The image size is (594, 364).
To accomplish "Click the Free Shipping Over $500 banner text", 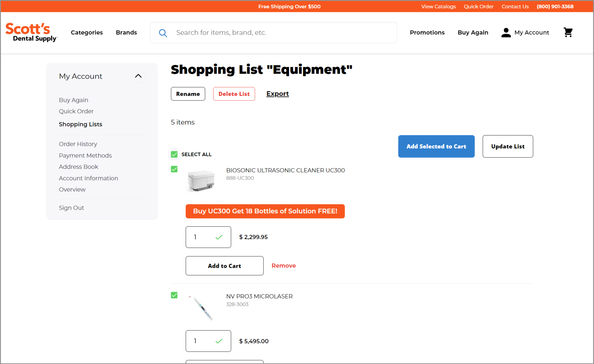I will (x=289, y=6).
